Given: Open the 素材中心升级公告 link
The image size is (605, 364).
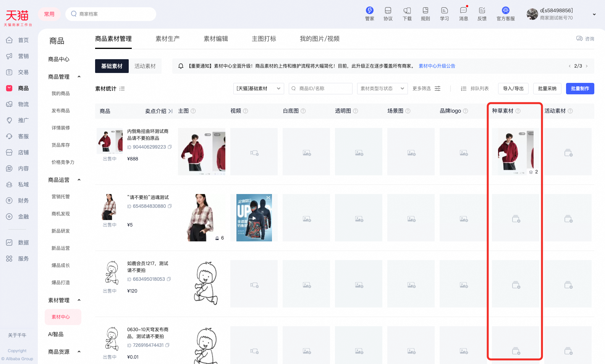Looking at the screenshot, I should point(437,66).
